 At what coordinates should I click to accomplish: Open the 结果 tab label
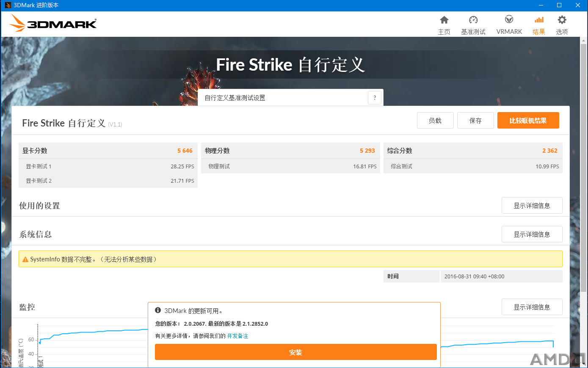pyautogui.click(x=539, y=32)
